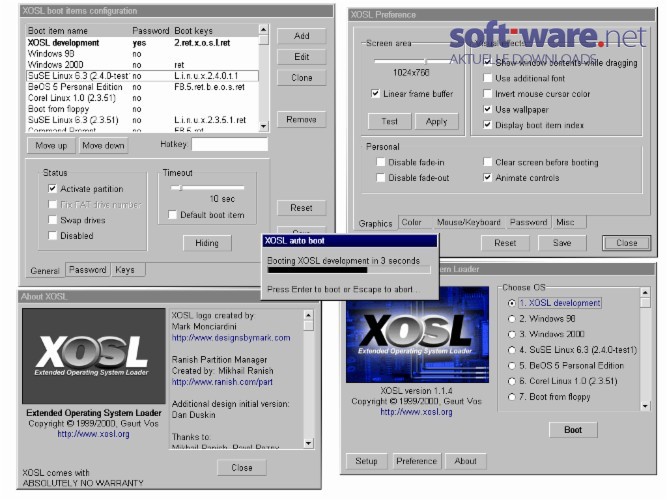Screen dimensions: 667x500
Task: Click the Remove button
Action: [x=301, y=120]
